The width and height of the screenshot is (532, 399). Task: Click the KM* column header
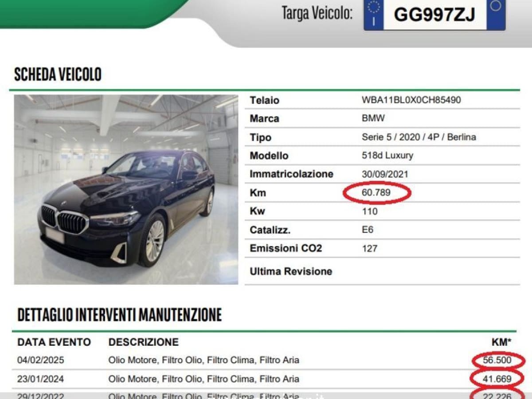[501, 342]
